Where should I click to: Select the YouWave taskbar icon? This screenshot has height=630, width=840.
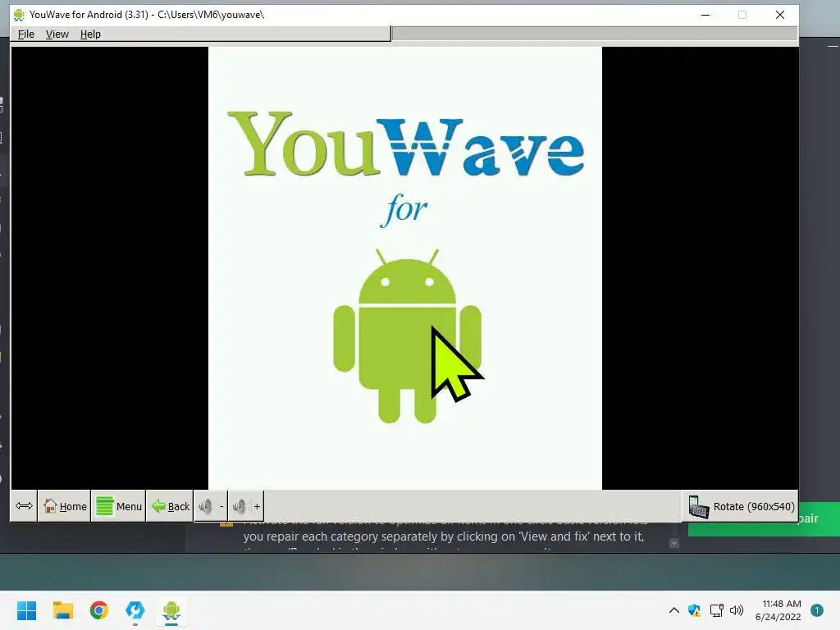[171, 610]
